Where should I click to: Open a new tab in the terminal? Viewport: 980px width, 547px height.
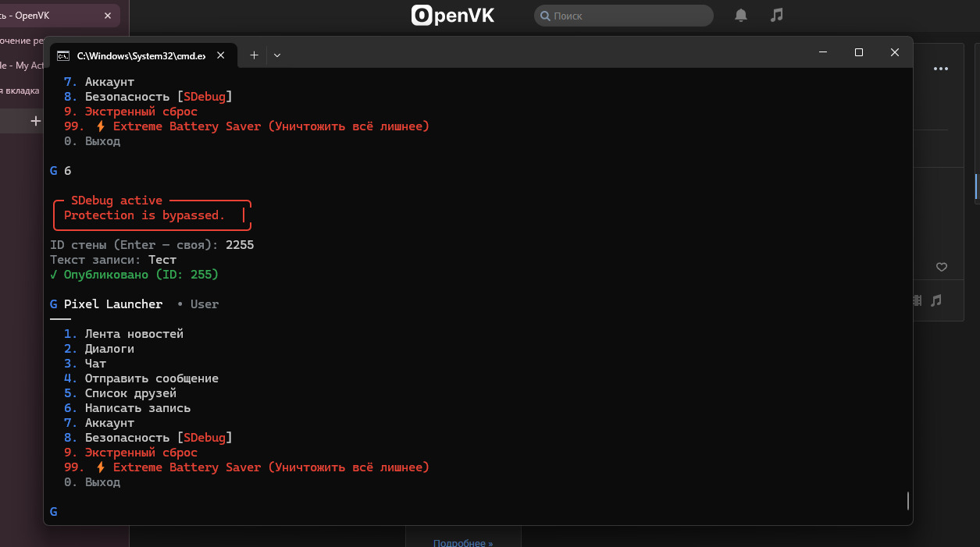coord(254,55)
